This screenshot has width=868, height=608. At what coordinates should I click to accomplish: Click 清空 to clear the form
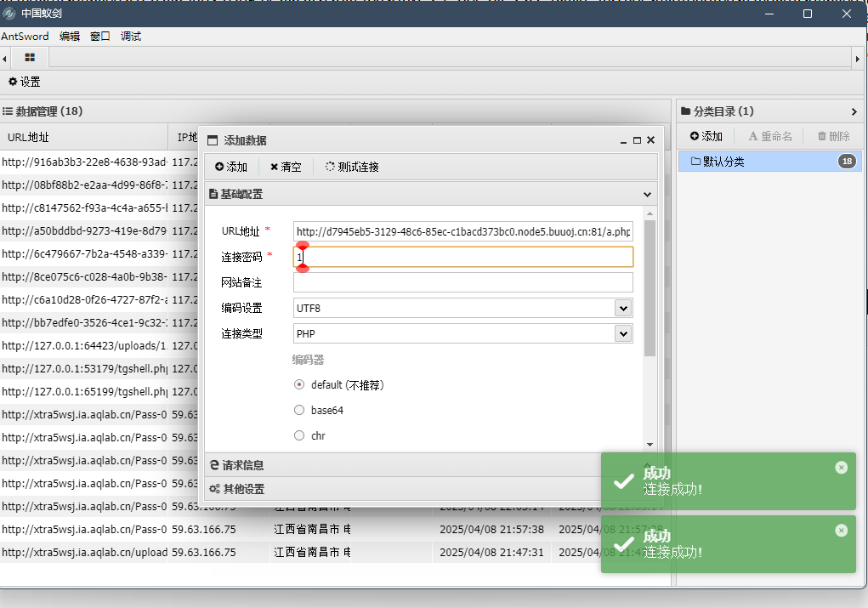click(286, 167)
